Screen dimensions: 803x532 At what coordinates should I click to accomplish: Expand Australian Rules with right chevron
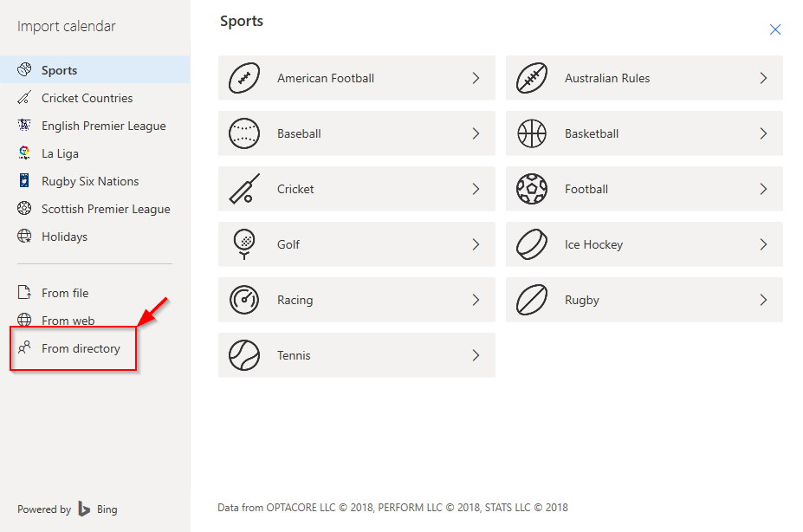(x=763, y=78)
